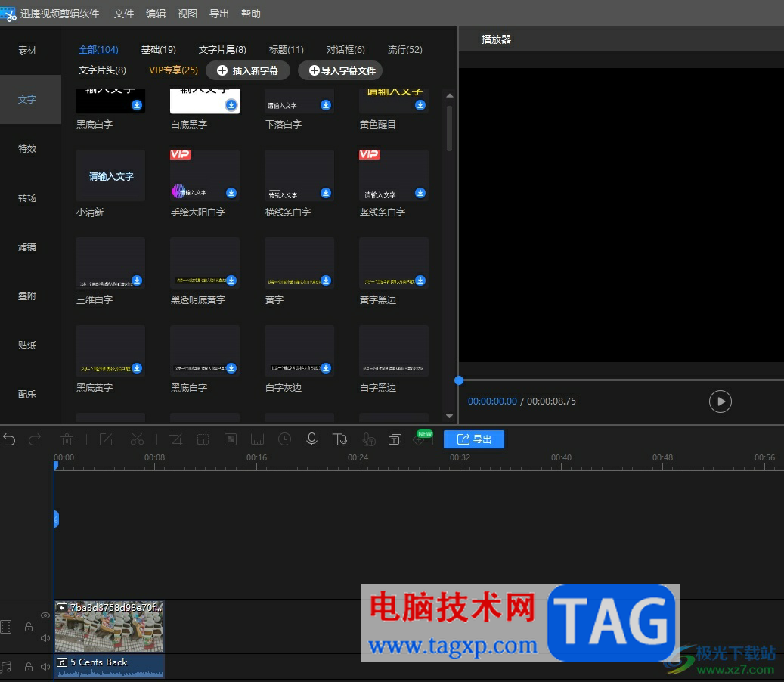Toggle video track visibility eye icon
This screenshot has height=682, width=784.
pyautogui.click(x=45, y=615)
